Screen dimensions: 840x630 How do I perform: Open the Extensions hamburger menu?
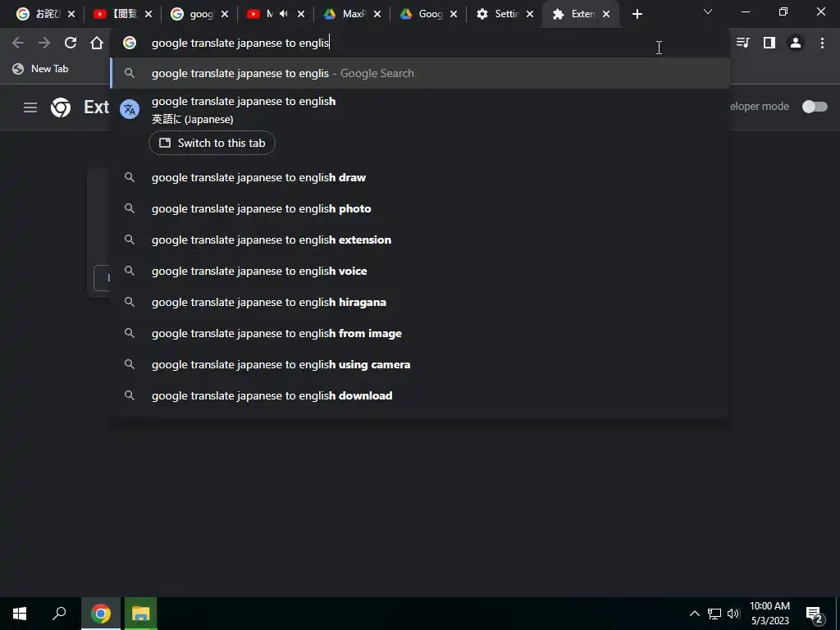coord(30,107)
